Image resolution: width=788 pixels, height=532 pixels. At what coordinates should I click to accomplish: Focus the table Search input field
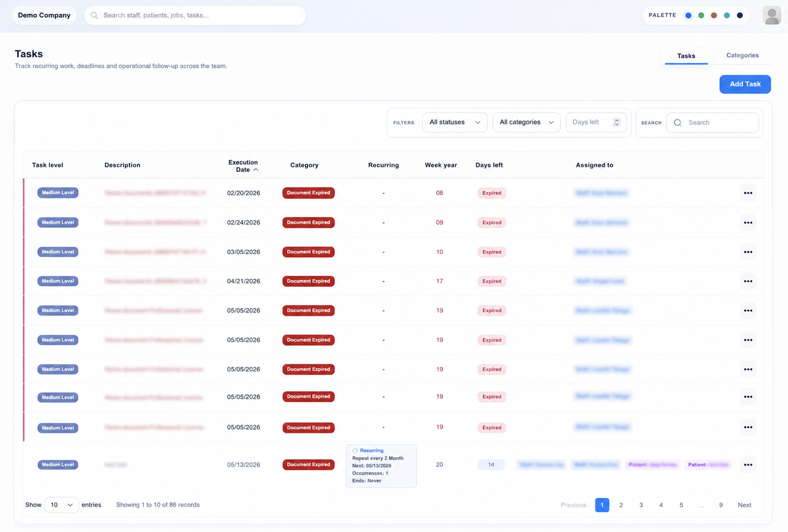[x=713, y=123]
